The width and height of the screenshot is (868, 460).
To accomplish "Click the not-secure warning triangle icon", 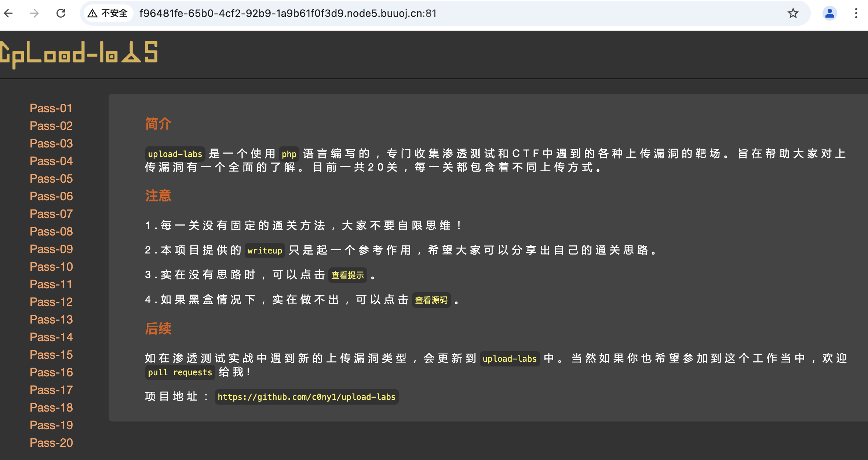I will [x=92, y=14].
